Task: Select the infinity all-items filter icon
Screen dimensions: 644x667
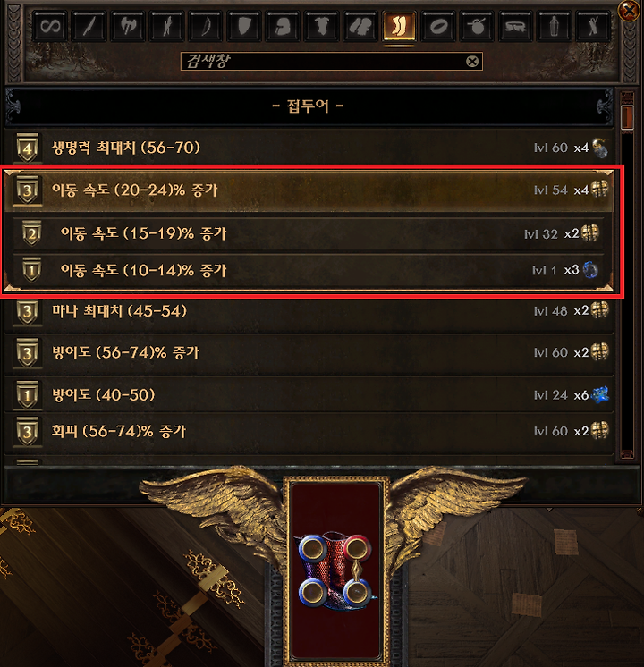Action: pyautogui.click(x=50, y=26)
